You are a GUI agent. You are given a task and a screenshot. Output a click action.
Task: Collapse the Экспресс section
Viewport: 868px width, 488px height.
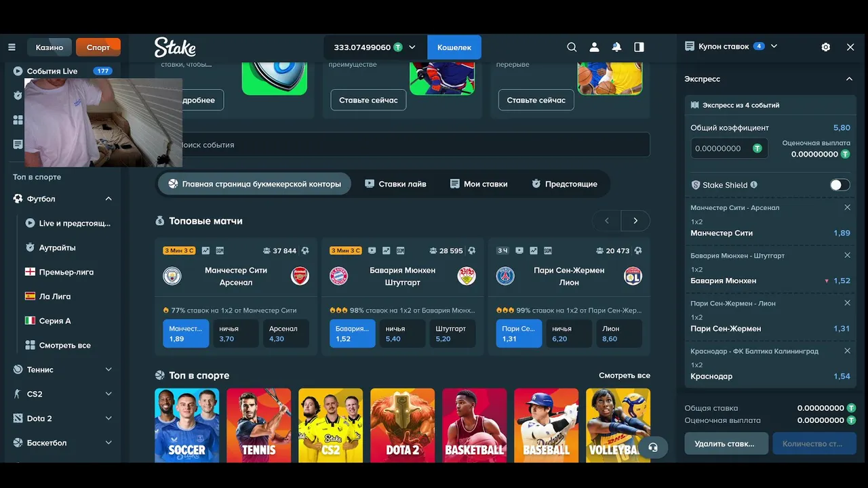(x=849, y=79)
